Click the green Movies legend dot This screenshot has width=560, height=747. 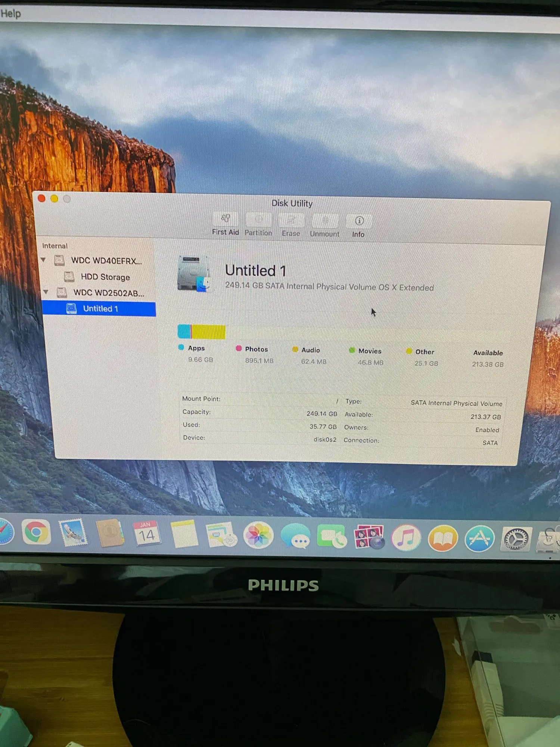(352, 350)
